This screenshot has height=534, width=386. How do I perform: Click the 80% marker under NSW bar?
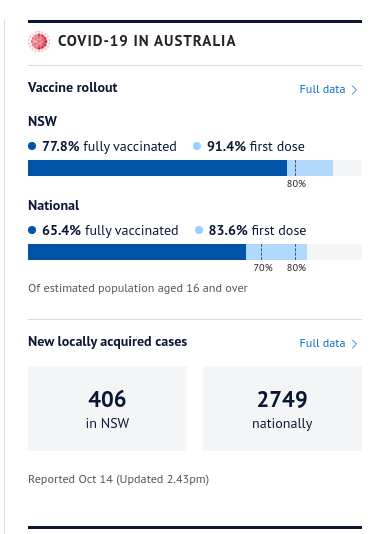click(296, 184)
